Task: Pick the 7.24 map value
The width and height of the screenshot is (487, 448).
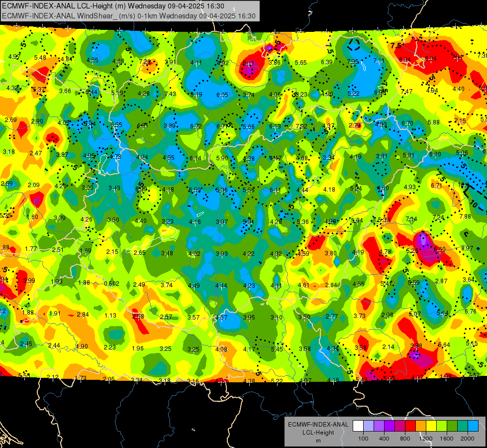Action: click(438, 218)
